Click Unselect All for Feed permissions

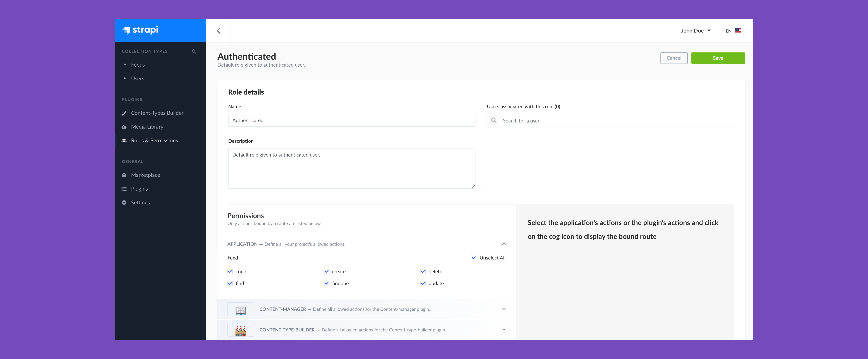coord(474,257)
